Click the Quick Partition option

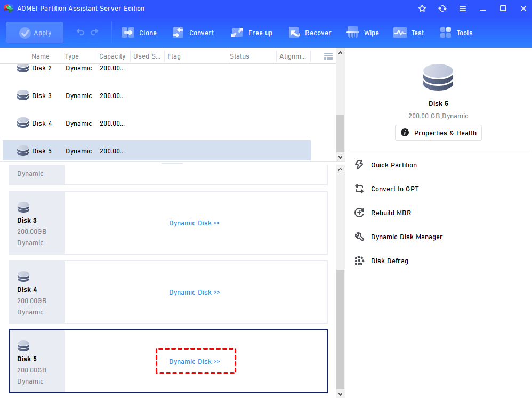pyautogui.click(x=393, y=165)
